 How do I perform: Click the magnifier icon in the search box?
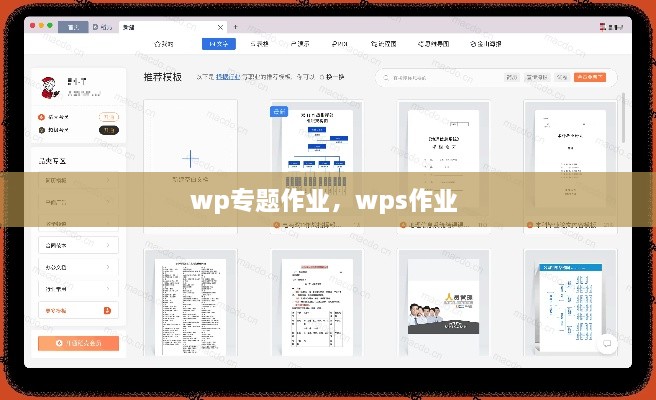[x=386, y=77]
